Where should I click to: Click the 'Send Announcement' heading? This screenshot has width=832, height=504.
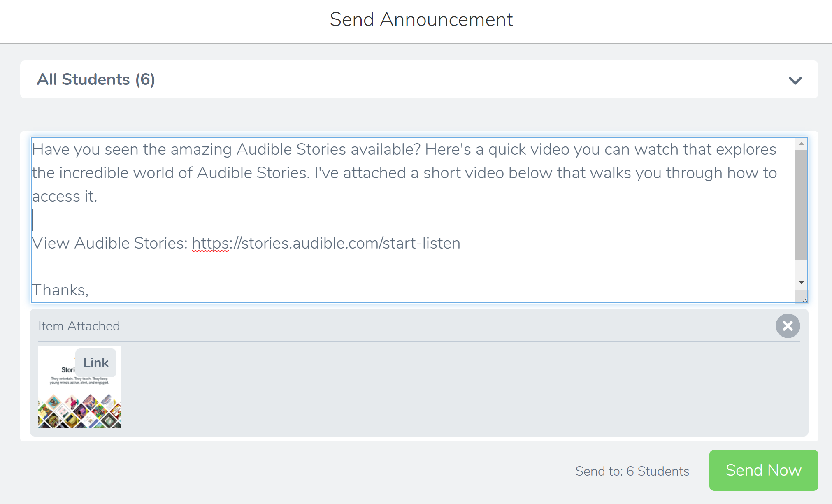pyautogui.click(x=421, y=19)
